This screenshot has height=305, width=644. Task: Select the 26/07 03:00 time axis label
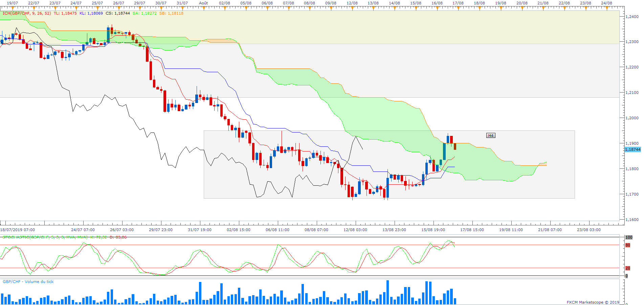pos(122,230)
